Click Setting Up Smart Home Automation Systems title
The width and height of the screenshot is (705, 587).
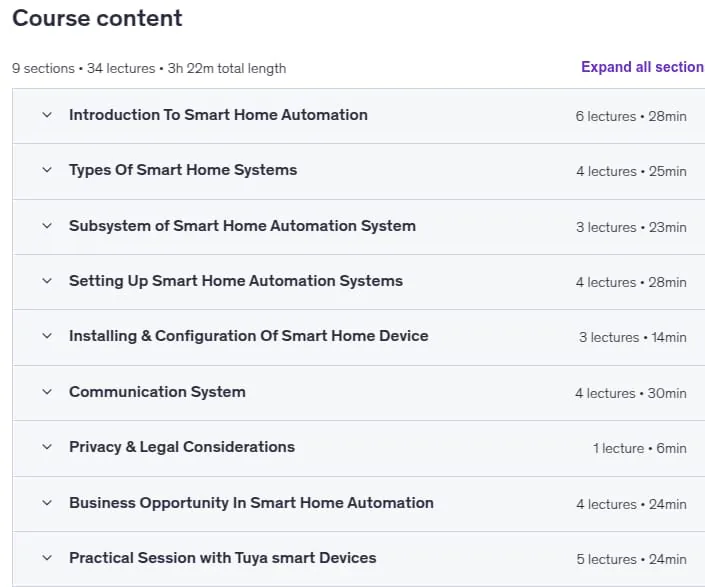[x=236, y=281]
